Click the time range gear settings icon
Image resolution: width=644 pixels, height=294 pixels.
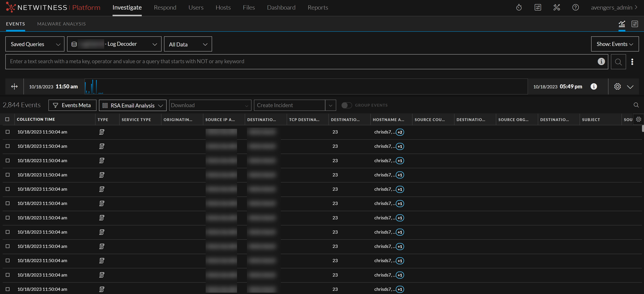(617, 87)
